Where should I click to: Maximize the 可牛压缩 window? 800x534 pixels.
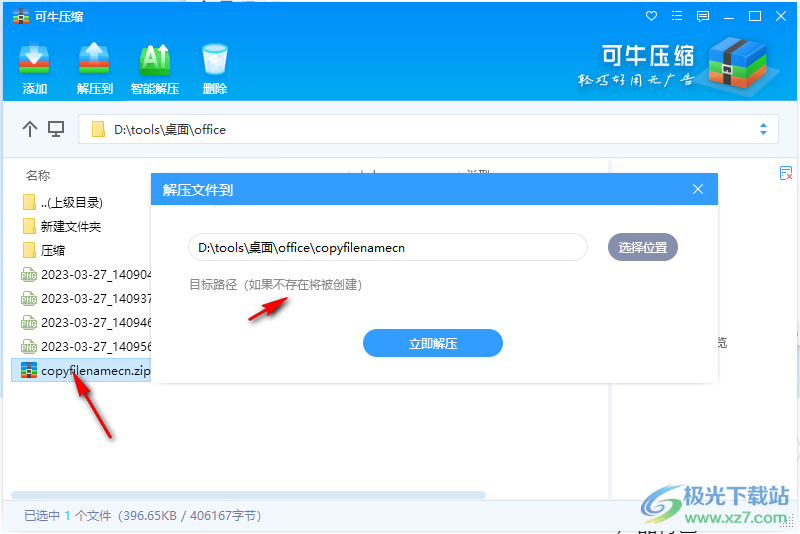click(x=755, y=16)
